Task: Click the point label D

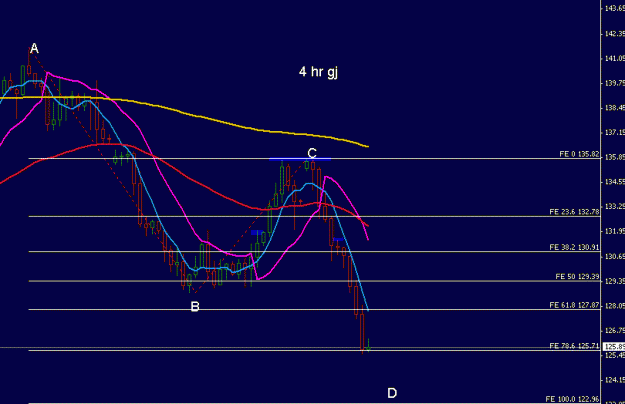Action: [x=392, y=393]
